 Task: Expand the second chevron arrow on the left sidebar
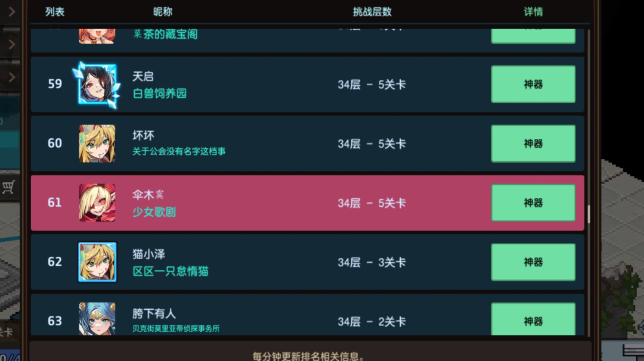point(11,44)
